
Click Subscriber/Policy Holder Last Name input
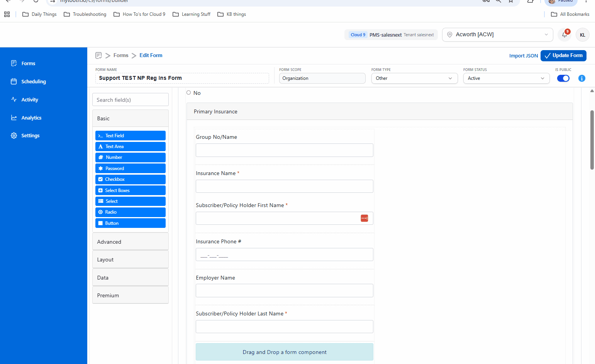pyautogui.click(x=285, y=327)
